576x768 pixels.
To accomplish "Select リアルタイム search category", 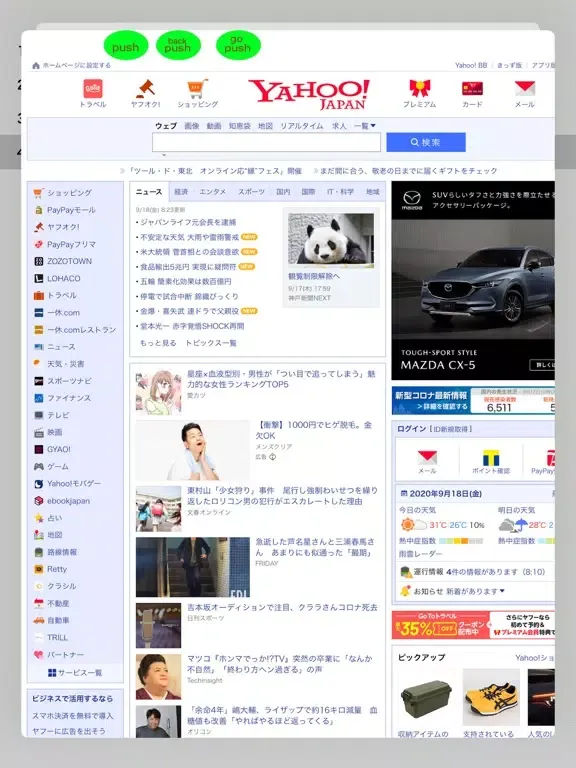I will 302,126.
